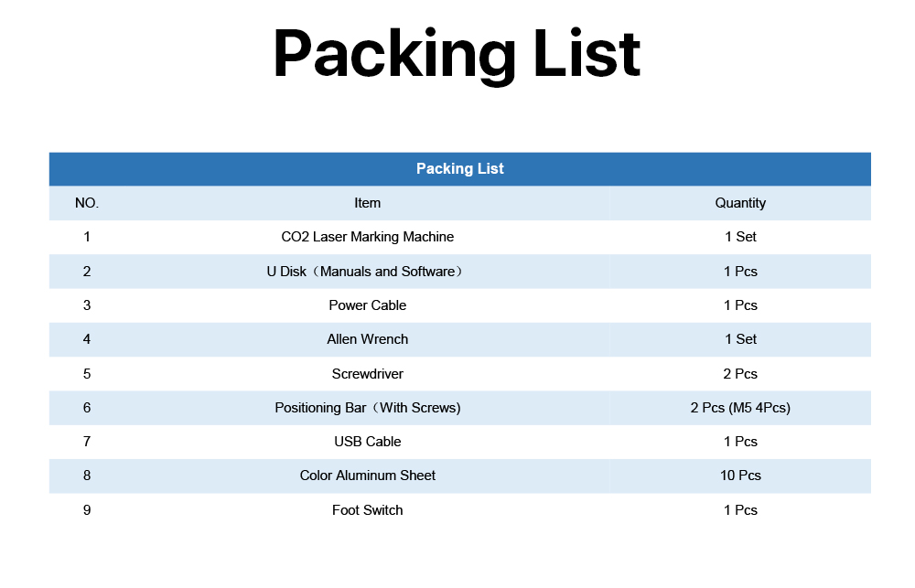Click the NO. column header

click(x=87, y=203)
